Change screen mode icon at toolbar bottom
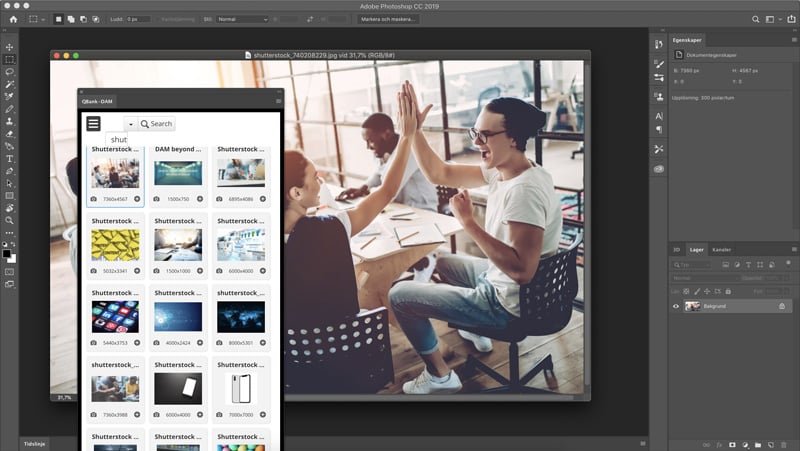The height and width of the screenshot is (451, 800). [x=9, y=284]
